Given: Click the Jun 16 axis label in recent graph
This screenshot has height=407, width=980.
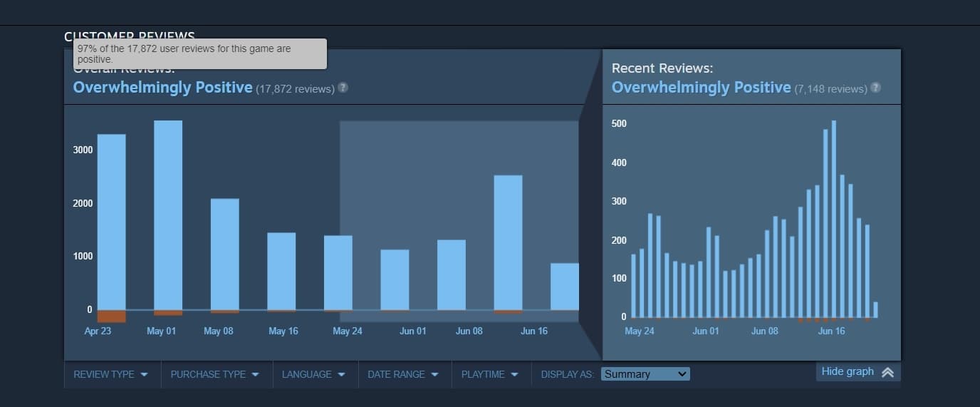Looking at the screenshot, I should coord(831,331).
